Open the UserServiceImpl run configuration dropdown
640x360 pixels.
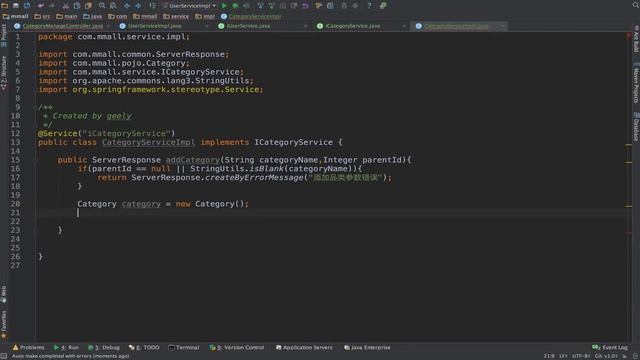(x=189, y=6)
